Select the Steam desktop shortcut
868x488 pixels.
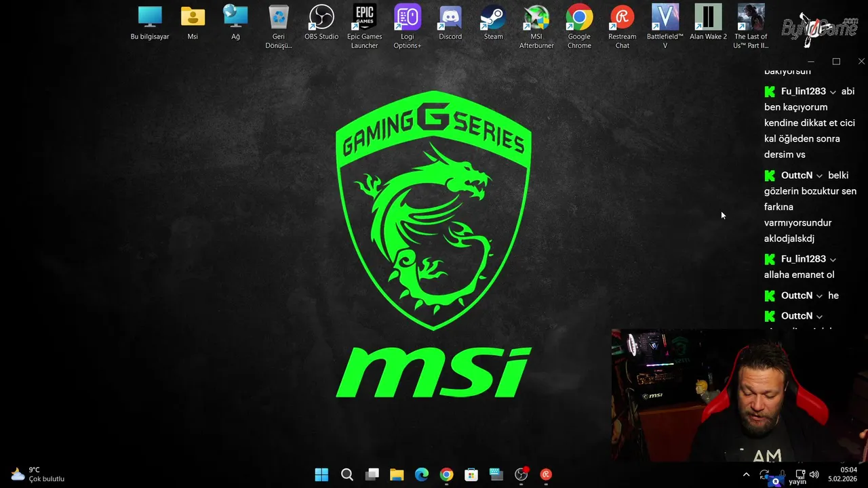pyautogui.click(x=494, y=23)
